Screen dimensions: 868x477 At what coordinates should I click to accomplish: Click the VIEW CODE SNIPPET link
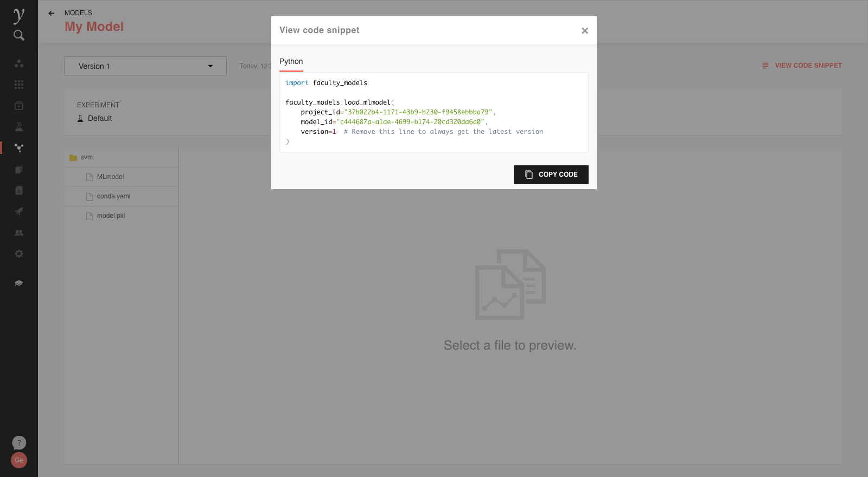point(802,66)
